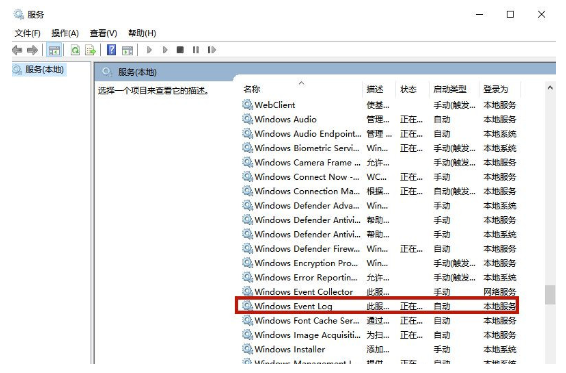Click 添加... description of Windows Installer
The width and height of the screenshot is (566, 373).
pos(378,350)
